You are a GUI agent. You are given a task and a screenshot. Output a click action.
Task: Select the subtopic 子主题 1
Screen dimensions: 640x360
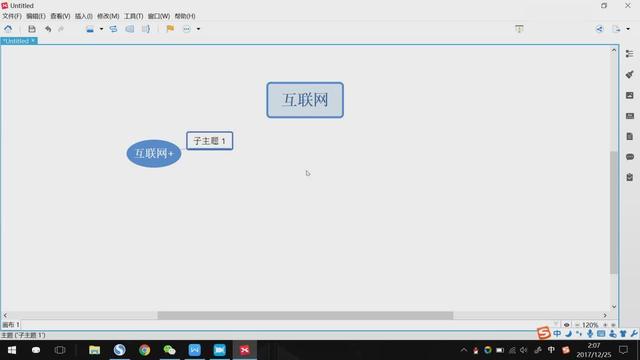(x=210, y=141)
